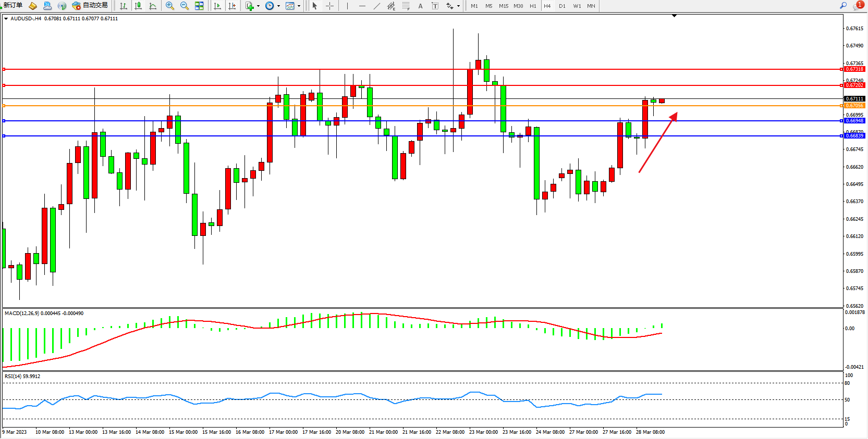Click the zoom in magnifier icon
The image size is (868, 439).
169,6
